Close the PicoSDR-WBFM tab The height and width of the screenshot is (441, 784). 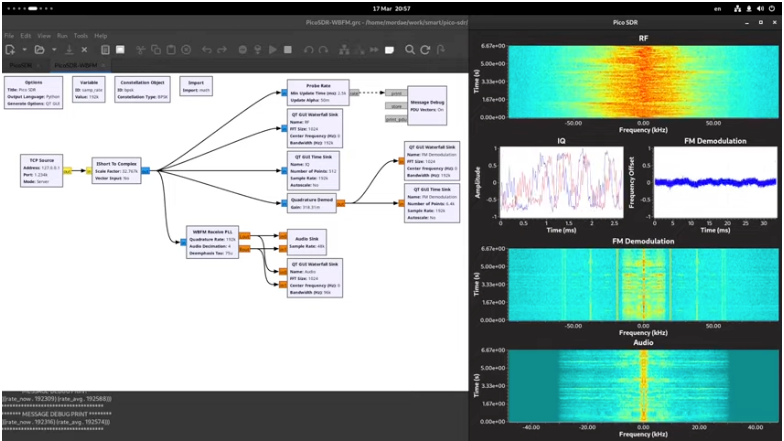point(104,66)
